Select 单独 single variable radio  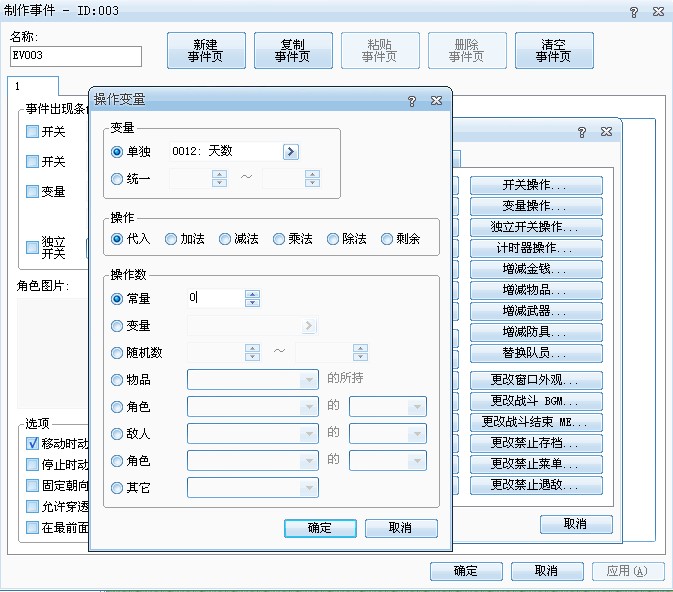[117, 152]
